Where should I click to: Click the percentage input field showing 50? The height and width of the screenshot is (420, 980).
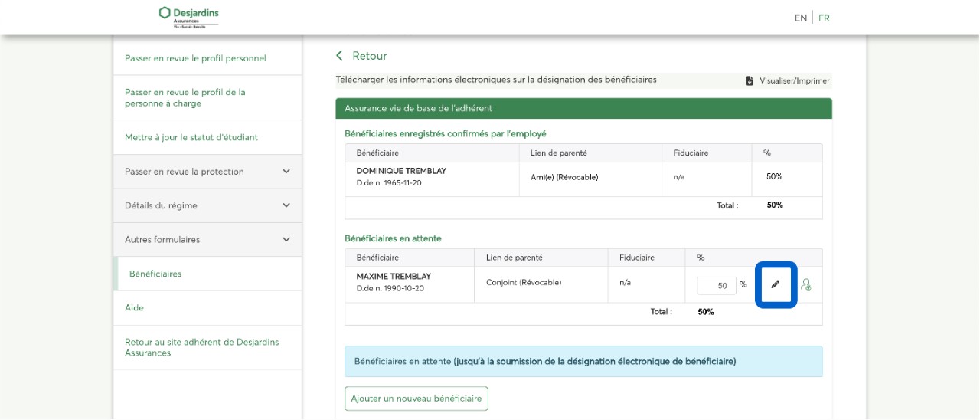[716, 285]
